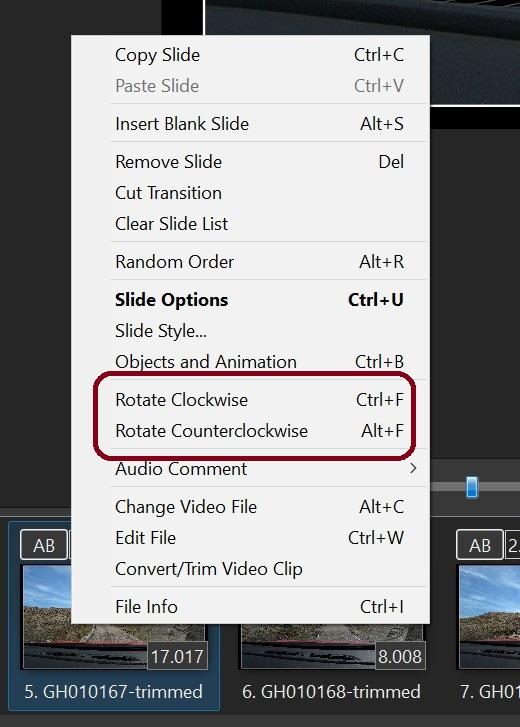Open Slide Style dialog

250,331
